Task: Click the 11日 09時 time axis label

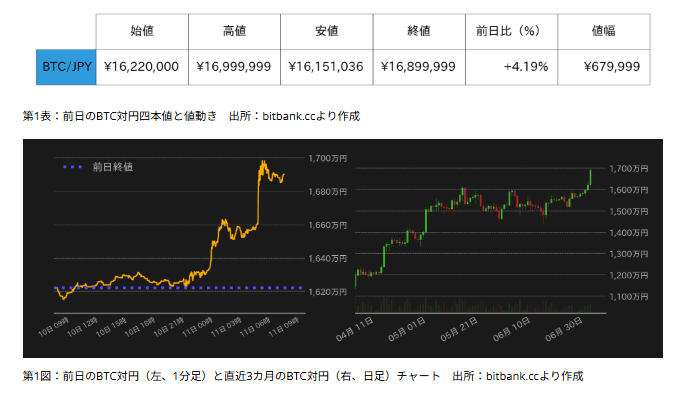Action: click(x=284, y=327)
